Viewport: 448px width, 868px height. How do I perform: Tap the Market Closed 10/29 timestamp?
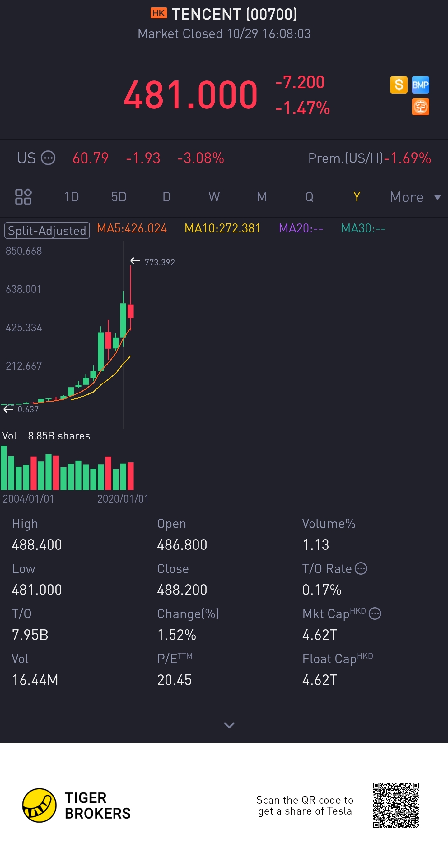point(224,34)
